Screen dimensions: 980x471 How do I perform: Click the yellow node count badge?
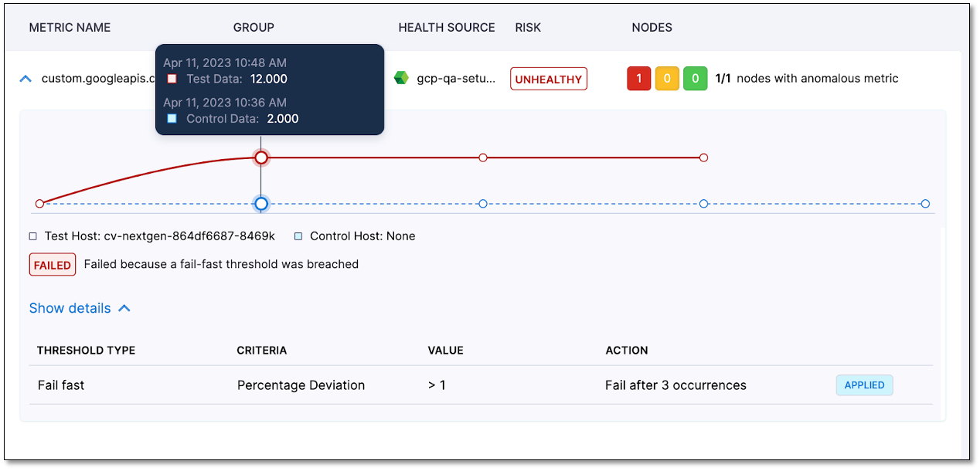tap(667, 79)
